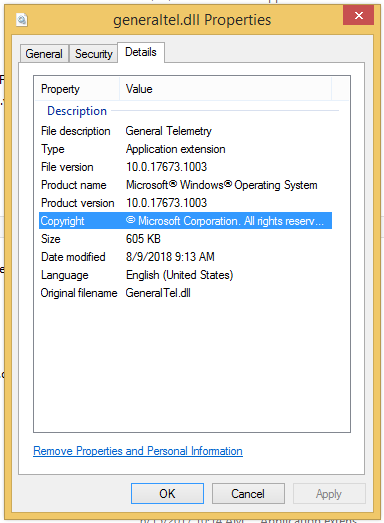Select the Product name property label
Viewport: 384px width, 523px height.
point(73,185)
